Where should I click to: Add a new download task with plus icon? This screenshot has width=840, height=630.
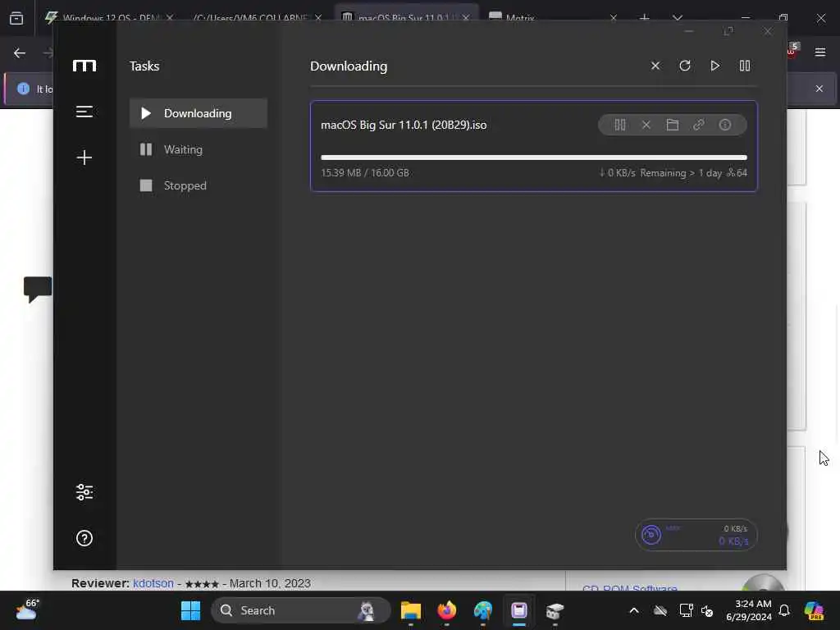[84, 157]
